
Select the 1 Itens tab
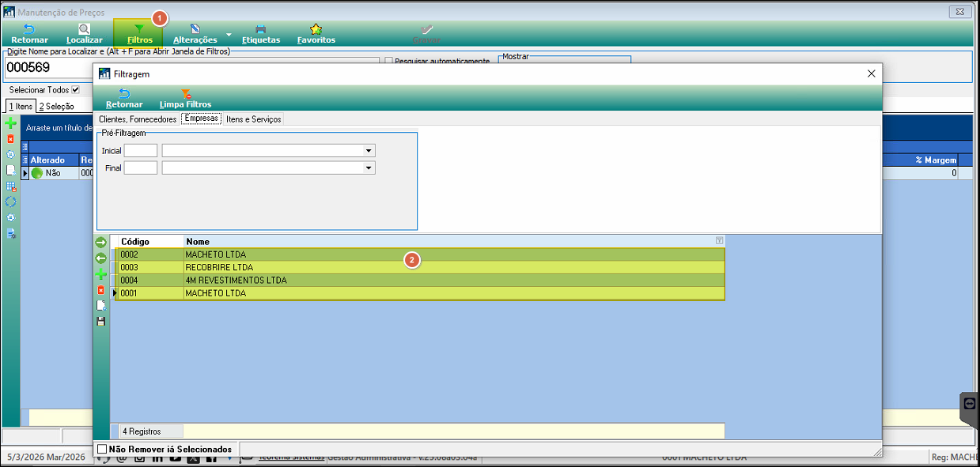tap(21, 106)
